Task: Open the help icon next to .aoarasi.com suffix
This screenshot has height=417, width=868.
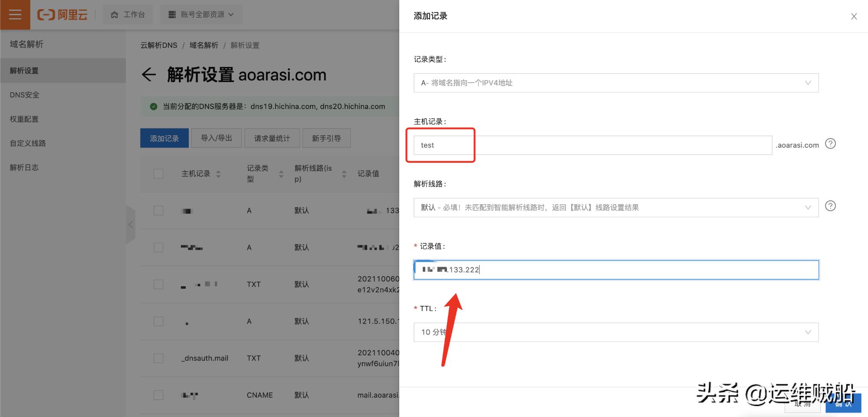Action: click(830, 144)
